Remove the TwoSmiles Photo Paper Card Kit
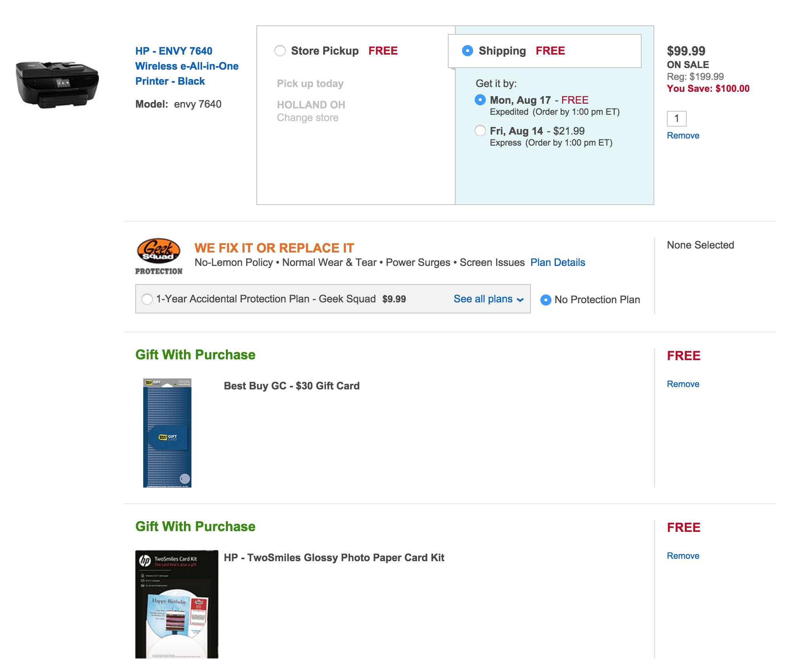Viewport: 788px width, 672px height. coord(683,556)
